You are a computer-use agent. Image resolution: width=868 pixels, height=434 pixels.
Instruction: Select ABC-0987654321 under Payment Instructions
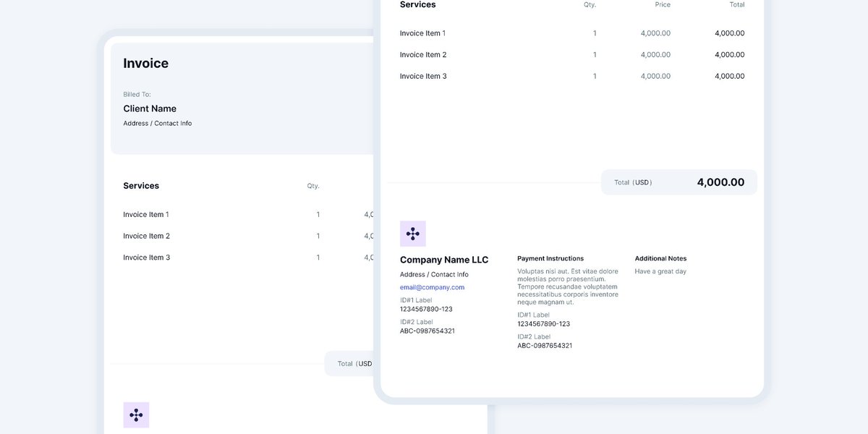tap(545, 345)
